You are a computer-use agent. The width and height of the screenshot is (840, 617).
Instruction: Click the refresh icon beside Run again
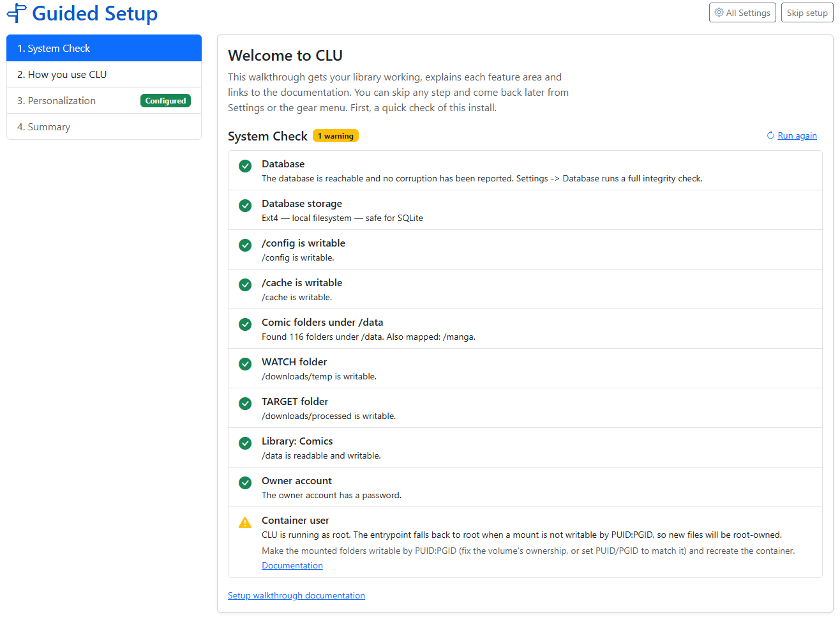click(770, 135)
